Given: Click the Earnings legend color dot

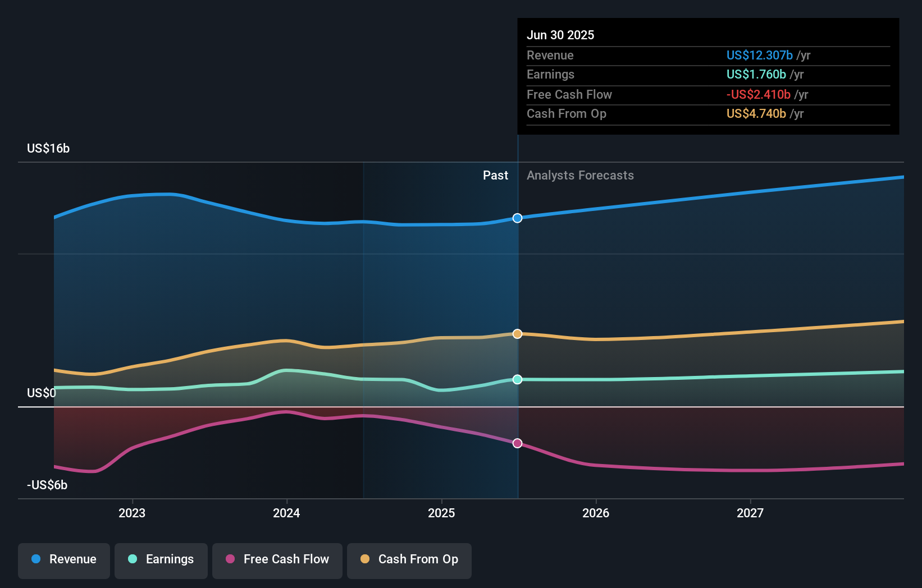Looking at the screenshot, I should tap(131, 559).
